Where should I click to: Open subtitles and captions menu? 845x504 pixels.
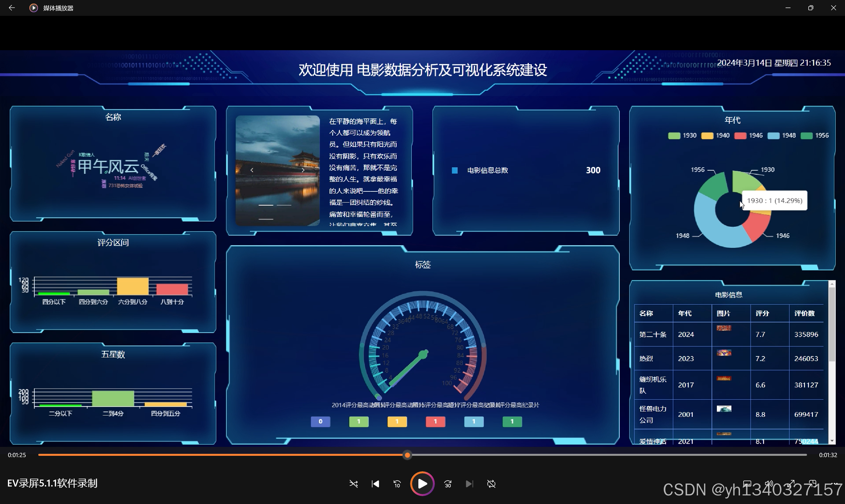[x=747, y=483]
